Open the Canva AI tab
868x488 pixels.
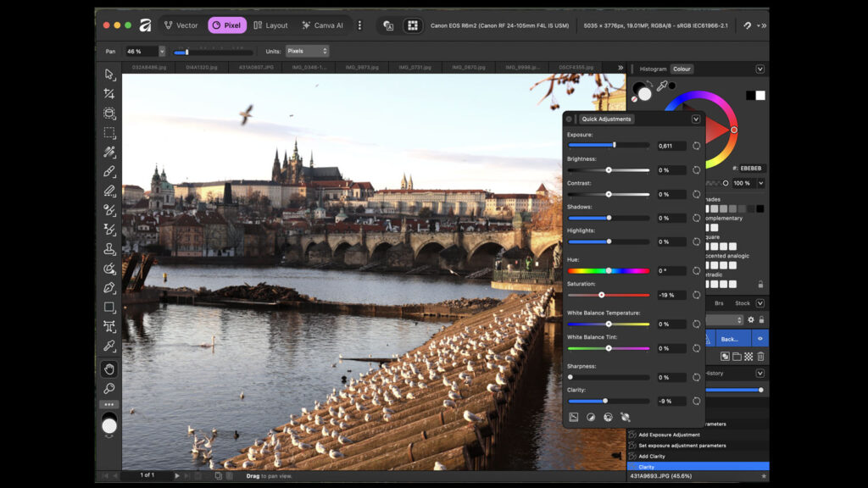coord(330,25)
